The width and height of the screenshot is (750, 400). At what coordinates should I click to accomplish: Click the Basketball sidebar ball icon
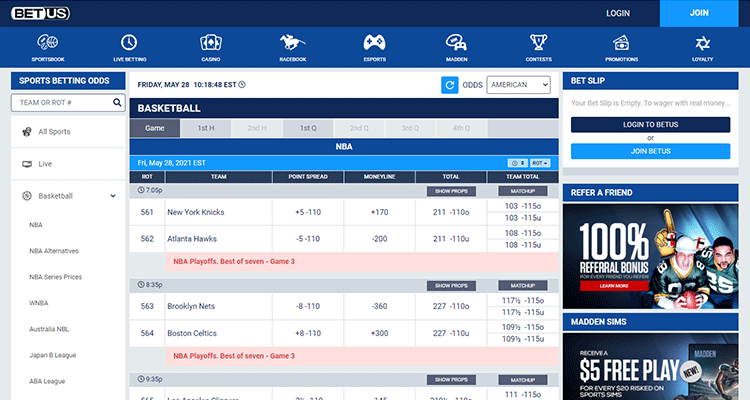pos(27,196)
